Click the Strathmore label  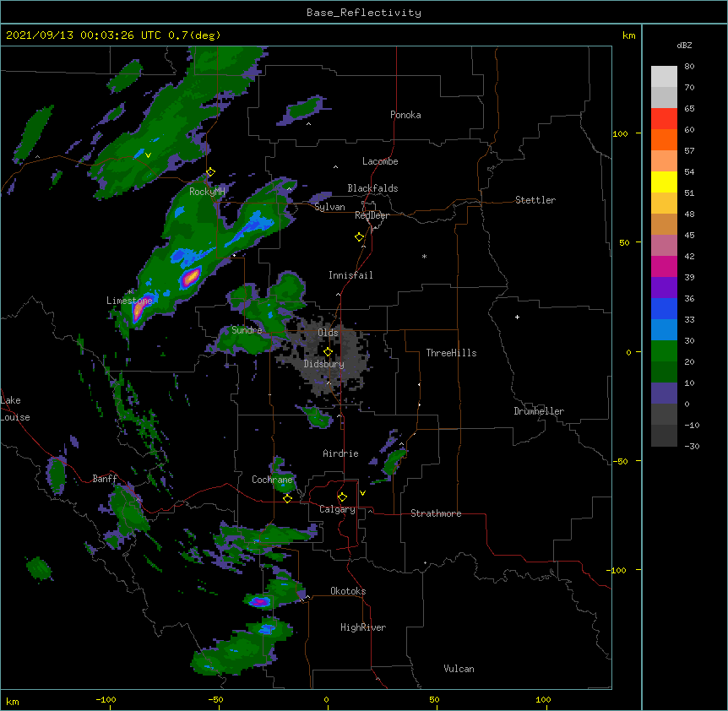[x=436, y=513]
